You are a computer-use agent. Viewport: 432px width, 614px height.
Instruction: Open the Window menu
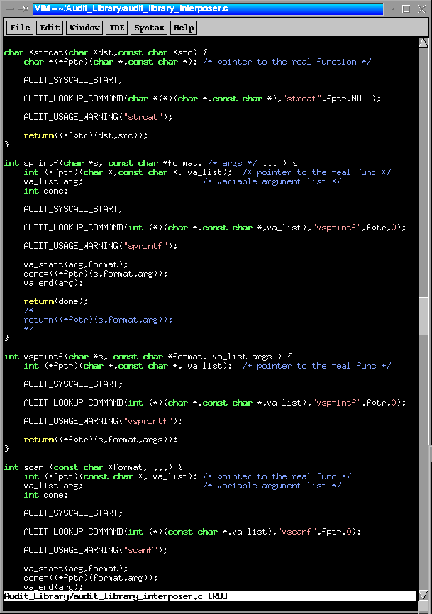[85, 27]
